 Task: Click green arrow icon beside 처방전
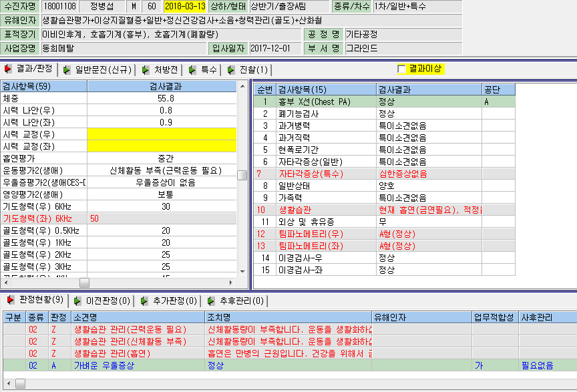point(146,70)
